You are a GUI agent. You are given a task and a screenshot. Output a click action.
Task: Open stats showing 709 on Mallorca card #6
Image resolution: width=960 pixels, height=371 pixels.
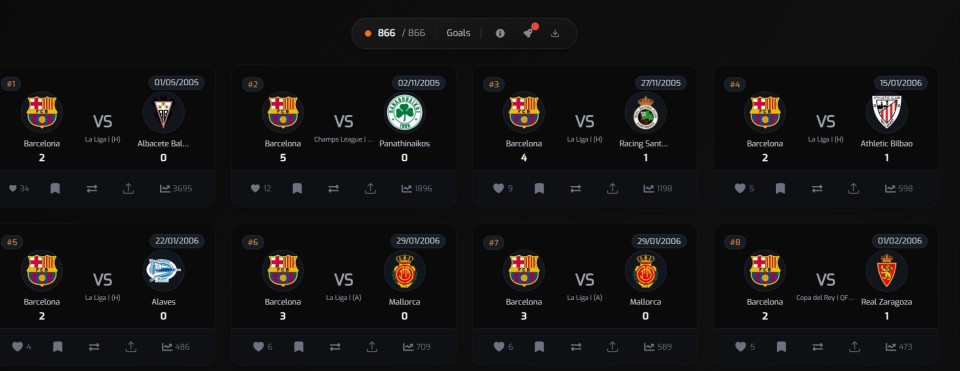tap(416, 347)
